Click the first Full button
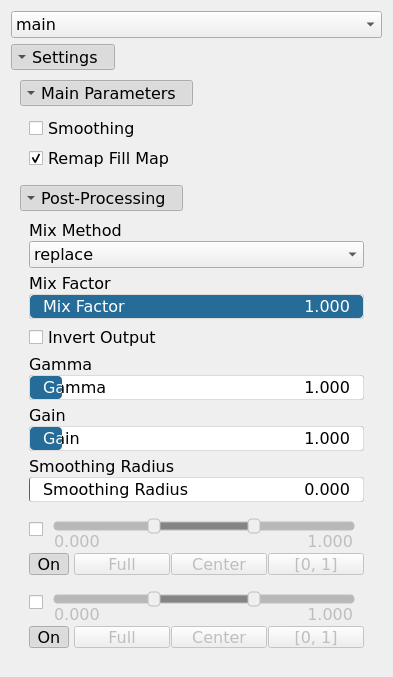The width and height of the screenshot is (393, 677). pyautogui.click(x=122, y=564)
